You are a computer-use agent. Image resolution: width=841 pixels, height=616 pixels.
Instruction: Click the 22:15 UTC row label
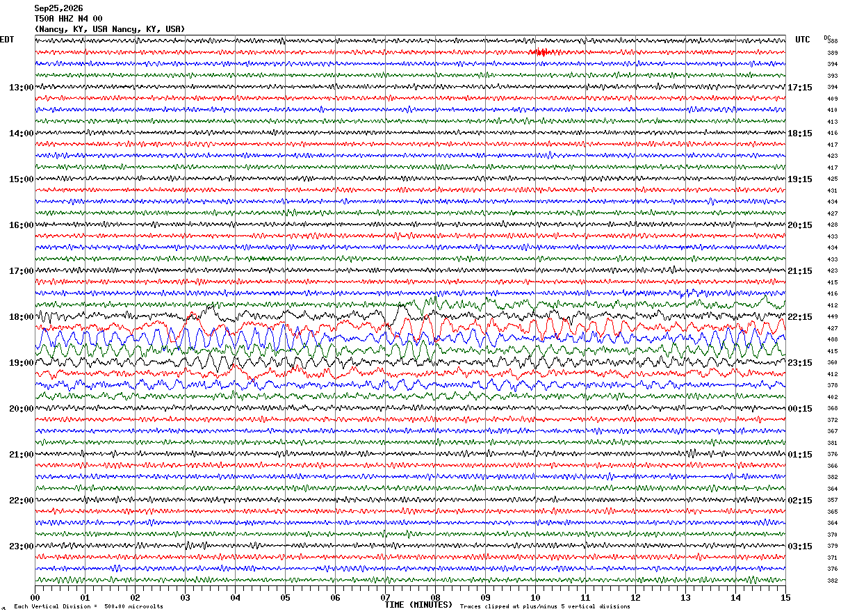point(799,317)
